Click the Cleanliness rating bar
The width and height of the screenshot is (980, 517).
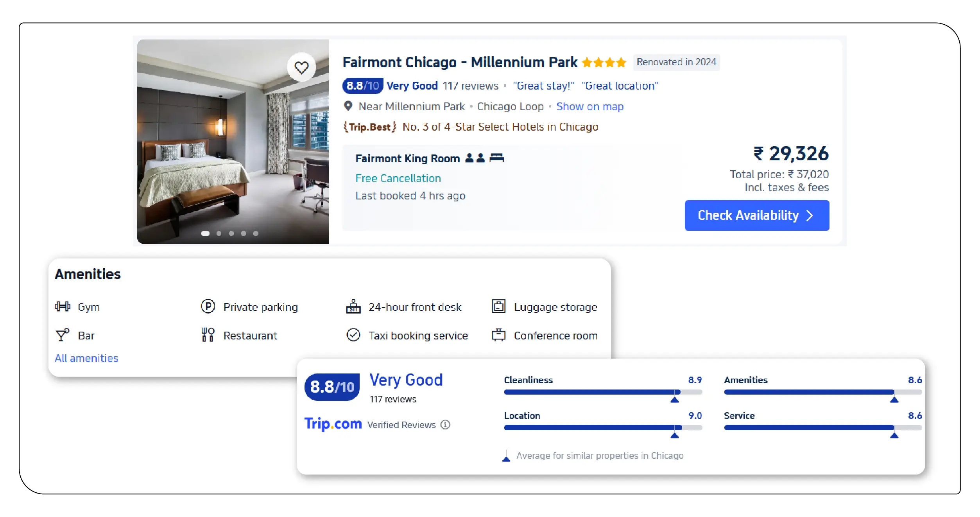pos(602,392)
